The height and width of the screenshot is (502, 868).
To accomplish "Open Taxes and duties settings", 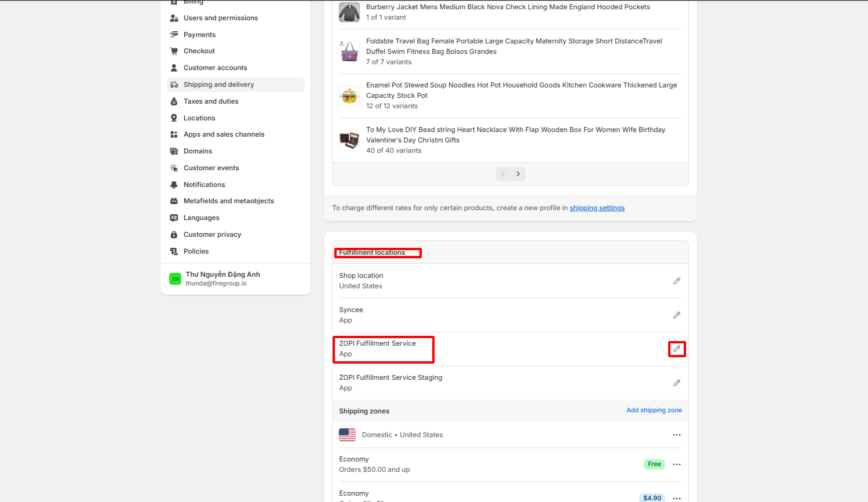I will [x=211, y=101].
